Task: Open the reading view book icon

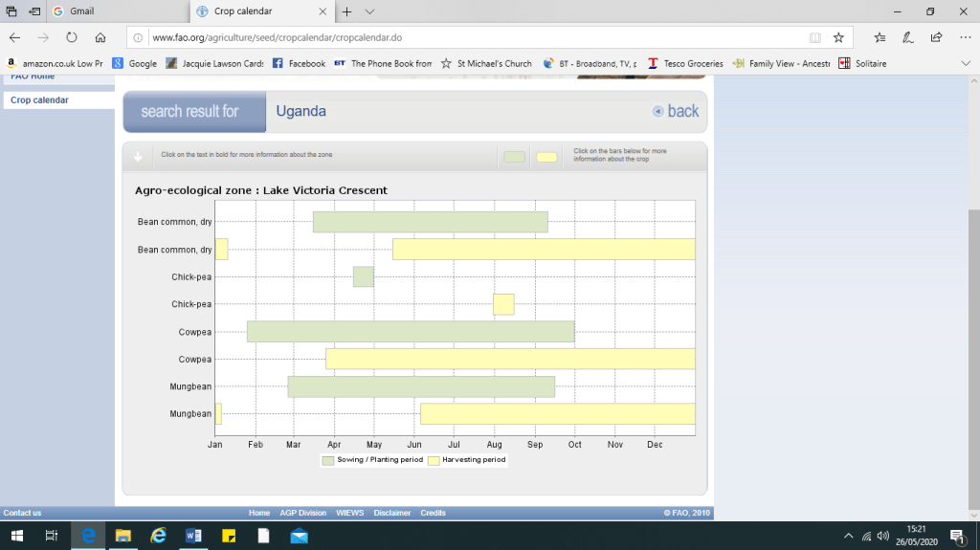Action: (x=814, y=37)
